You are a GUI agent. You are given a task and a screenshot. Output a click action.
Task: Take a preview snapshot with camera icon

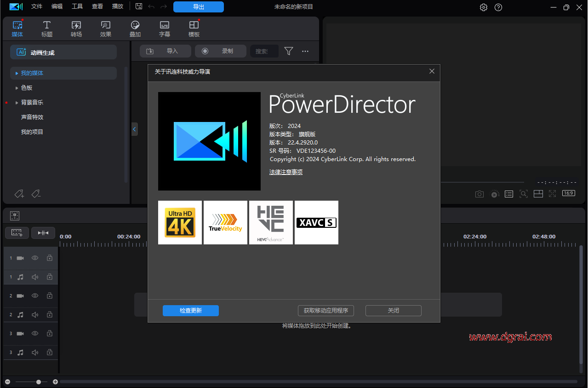coord(480,194)
